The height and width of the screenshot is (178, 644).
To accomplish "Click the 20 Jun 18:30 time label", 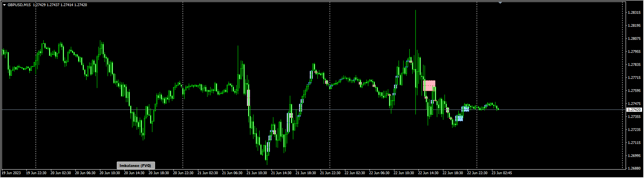I will click(x=159, y=173).
